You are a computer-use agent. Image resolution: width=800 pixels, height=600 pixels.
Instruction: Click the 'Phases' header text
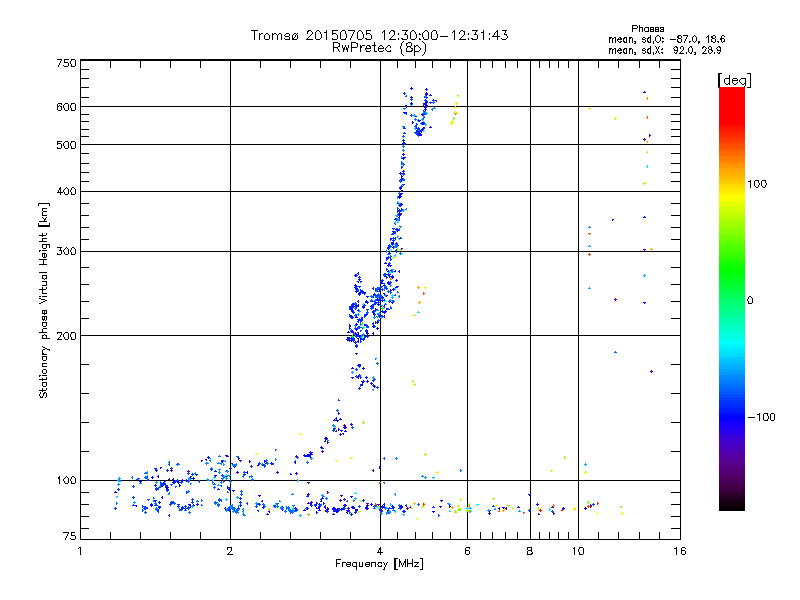647,29
